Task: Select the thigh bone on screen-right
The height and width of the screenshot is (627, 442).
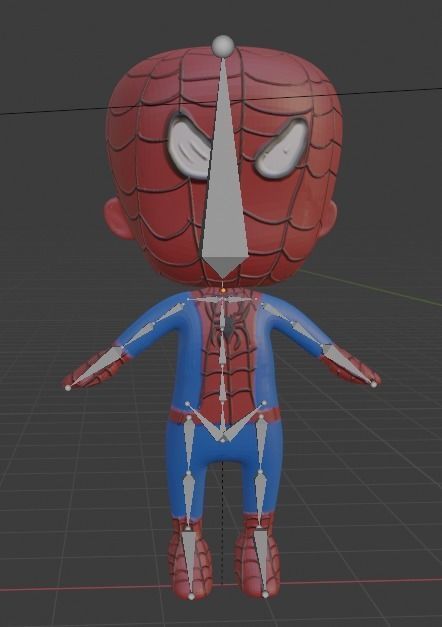Action: click(261, 445)
